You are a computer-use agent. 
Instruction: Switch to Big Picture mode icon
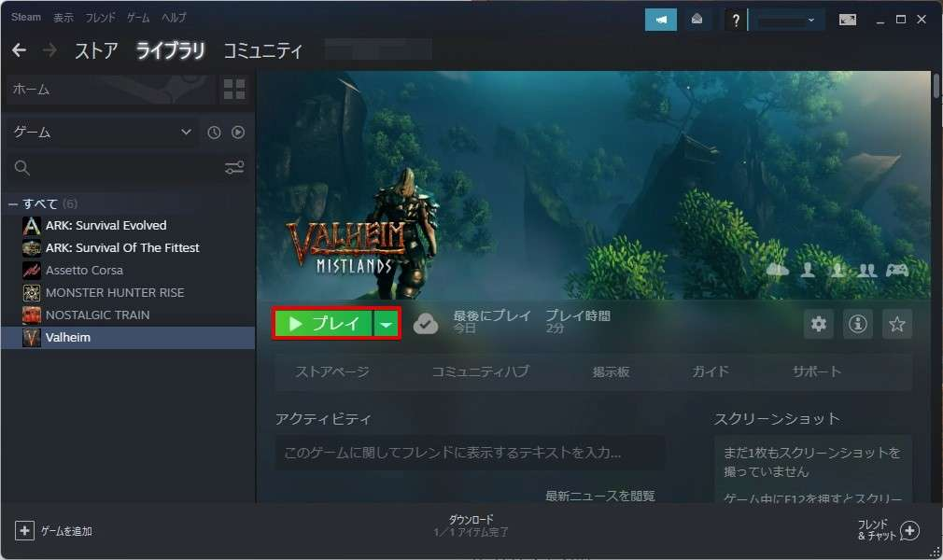[848, 20]
